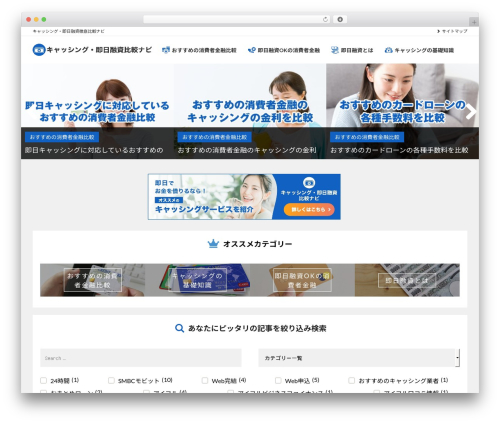Open the 即日キャッシングに対応しているおすすめの article title
Screen dimensions: 500x423
click(94, 150)
